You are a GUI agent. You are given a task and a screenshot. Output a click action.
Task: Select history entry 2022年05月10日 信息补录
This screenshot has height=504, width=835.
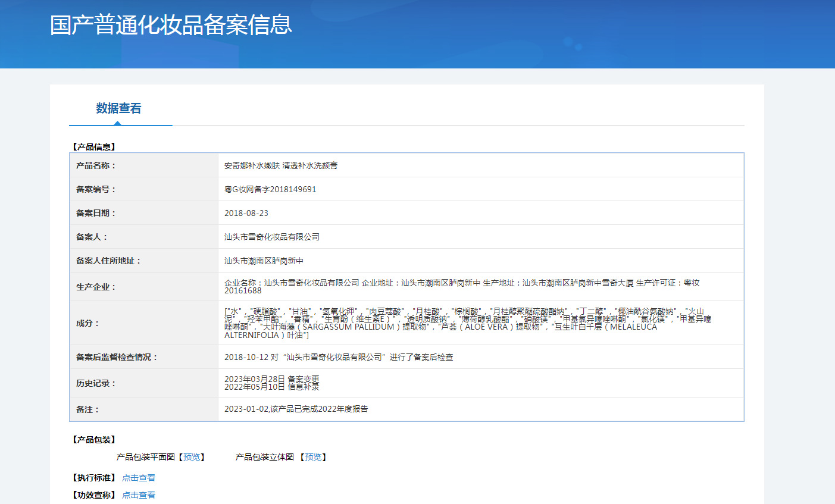point(272,387)
